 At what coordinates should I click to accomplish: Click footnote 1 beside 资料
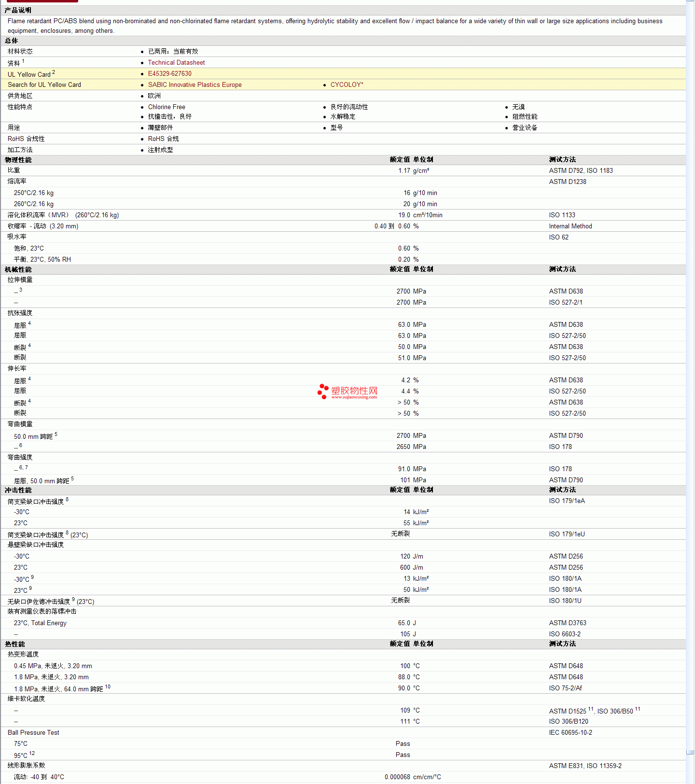(23, 61)
